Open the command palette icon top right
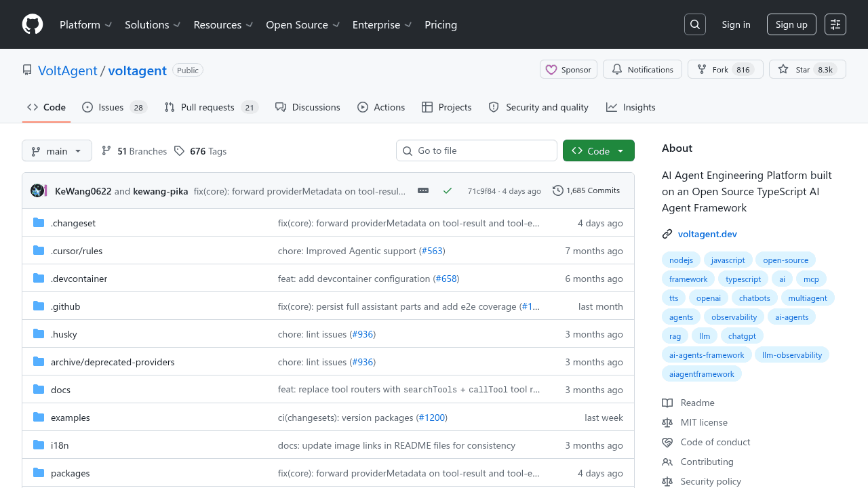 click(835, 24)
